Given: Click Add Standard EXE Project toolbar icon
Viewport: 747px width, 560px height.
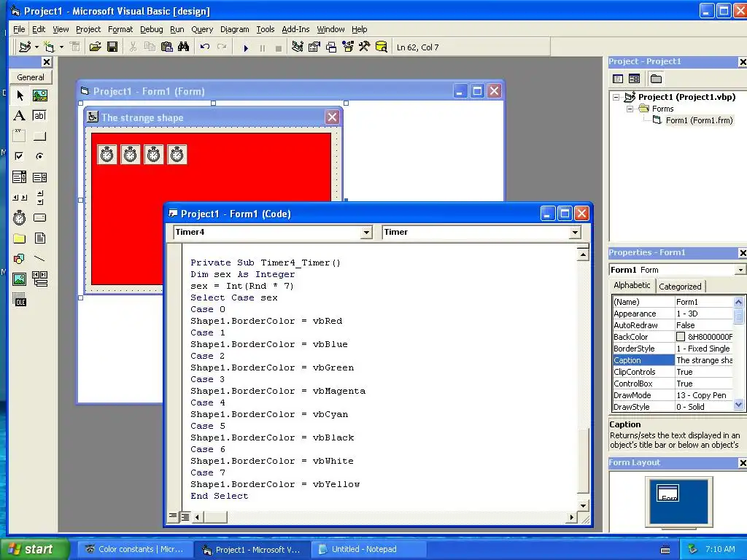Looking at the screenshot, I should pyautogui.click(x=25, y=47).
